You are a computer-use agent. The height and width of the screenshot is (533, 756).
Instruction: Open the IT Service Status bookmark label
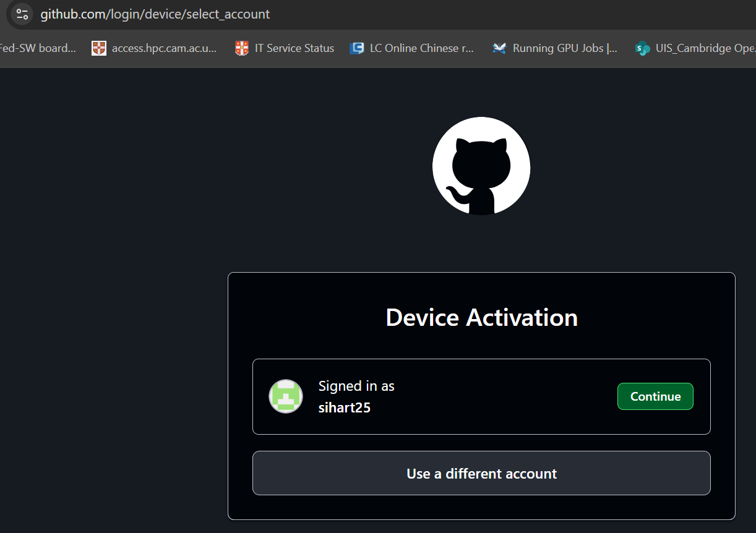coord(294,48)
